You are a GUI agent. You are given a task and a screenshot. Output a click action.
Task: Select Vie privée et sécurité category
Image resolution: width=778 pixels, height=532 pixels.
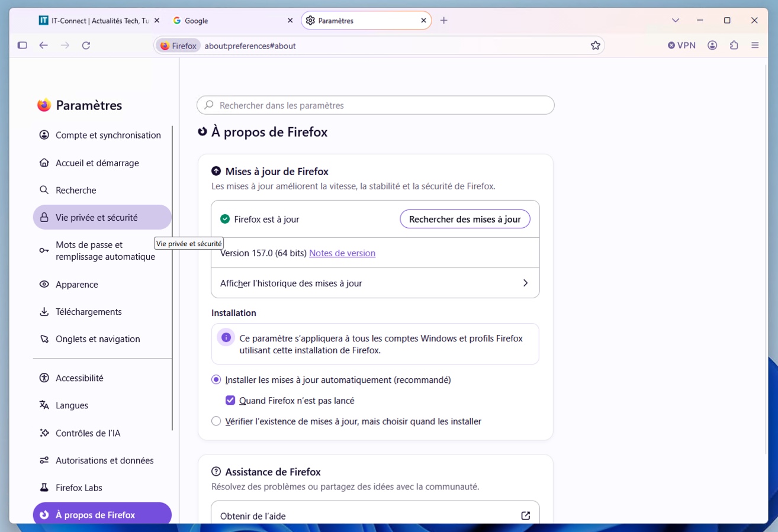[x=102, y=218]
